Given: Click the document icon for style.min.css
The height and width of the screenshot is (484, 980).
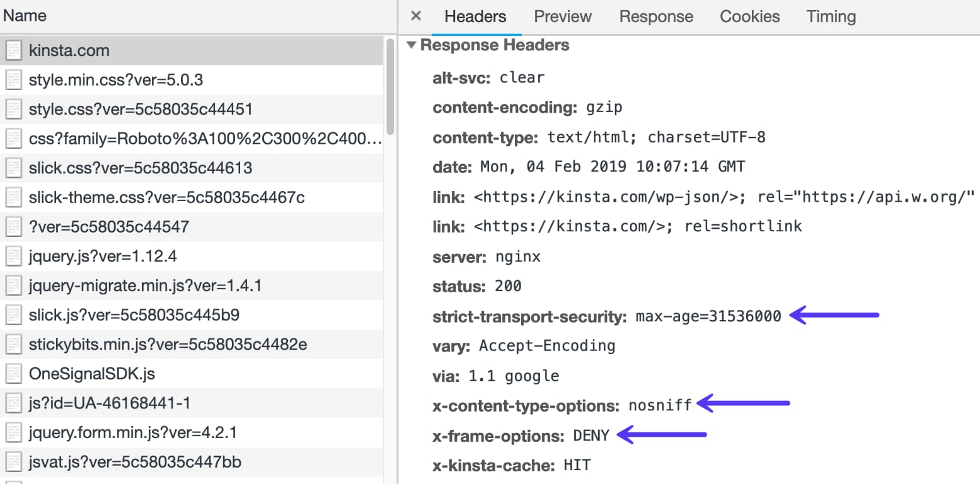Looking at the screenshot, I should tap(13, 79).
